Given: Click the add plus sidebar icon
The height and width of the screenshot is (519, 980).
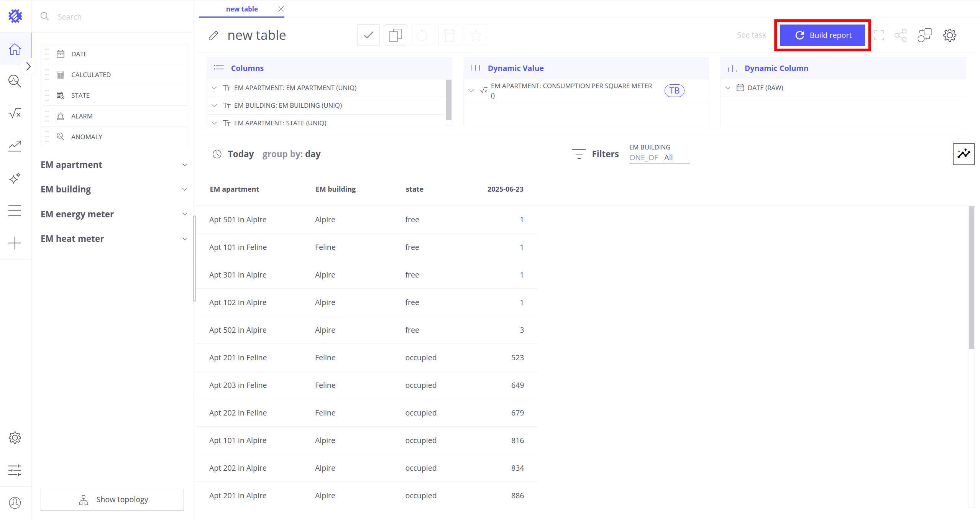Looking at the screenshot, I should click(x=15, y=243).
